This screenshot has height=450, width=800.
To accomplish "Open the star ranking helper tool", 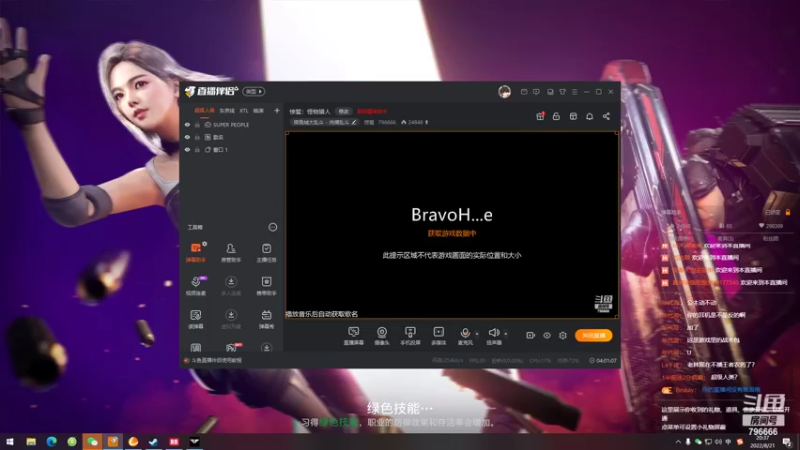I will [x=266, y=286].
